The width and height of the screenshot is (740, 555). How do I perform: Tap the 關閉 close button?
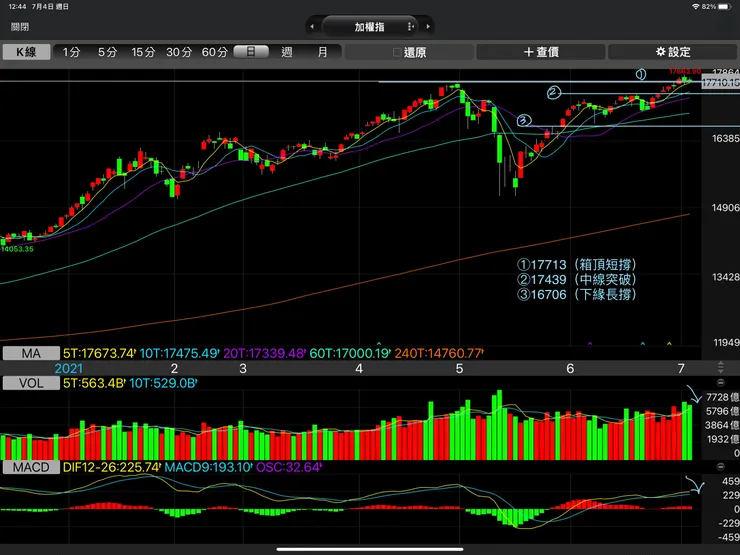[20, 27]
